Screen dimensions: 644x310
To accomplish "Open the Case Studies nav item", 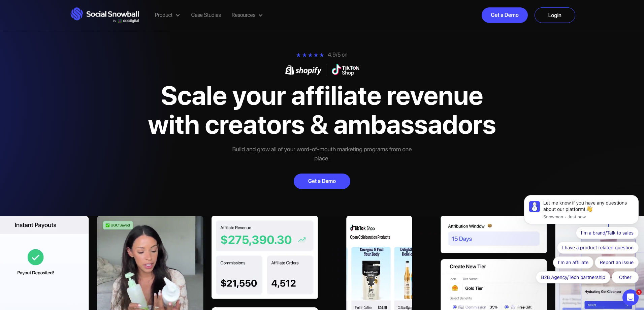I will coord(206,15).
